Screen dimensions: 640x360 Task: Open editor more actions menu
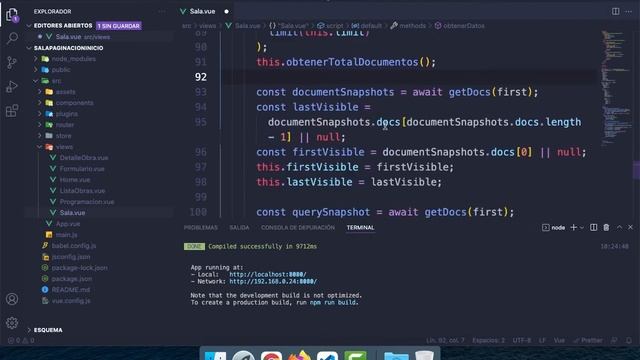[629, 11]
